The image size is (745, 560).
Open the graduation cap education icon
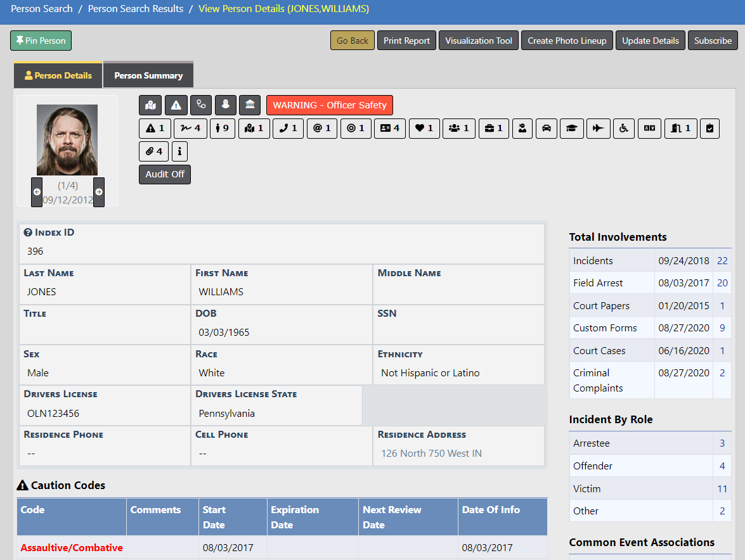point(571,128)
